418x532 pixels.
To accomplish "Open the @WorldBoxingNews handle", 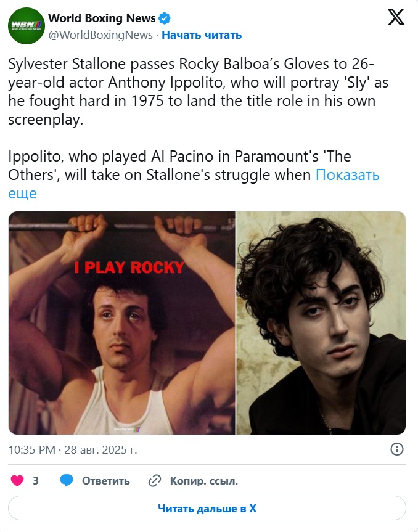I will tap(100, 35).
